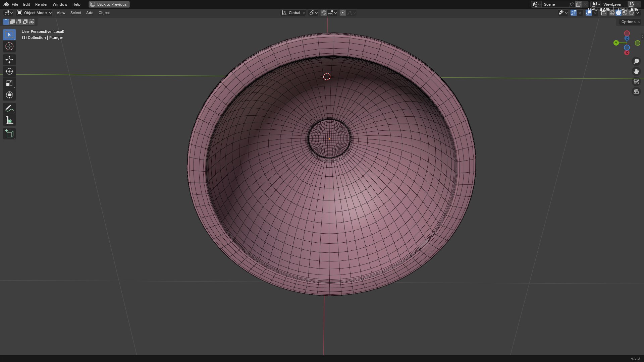This screenshot has width=644, height=362.
Task: Activate the Rotate tool
Action: pos(9,71)
